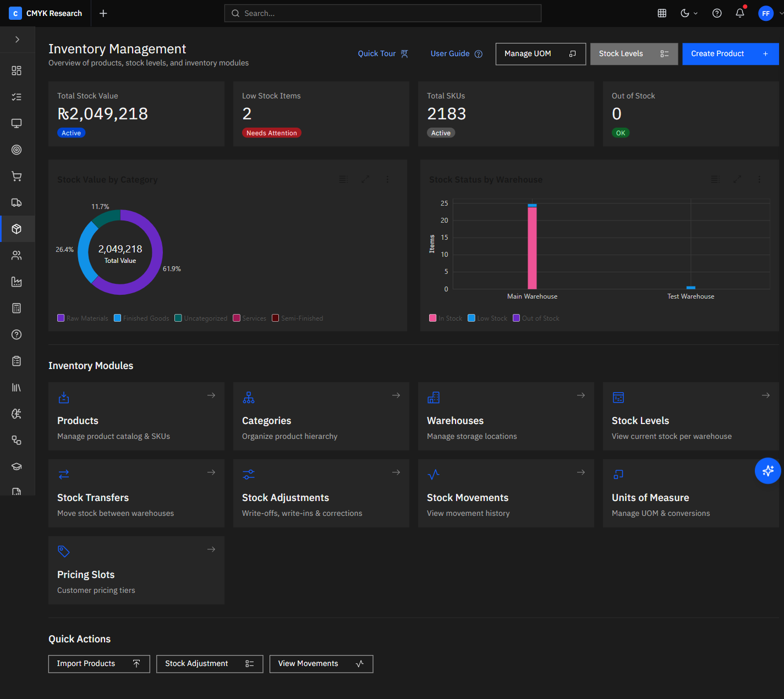This screenshot has height=699, width=784.
Task: Open the apps grid icon in top bar
Action: pyautogui.click(x=662, y=13)
